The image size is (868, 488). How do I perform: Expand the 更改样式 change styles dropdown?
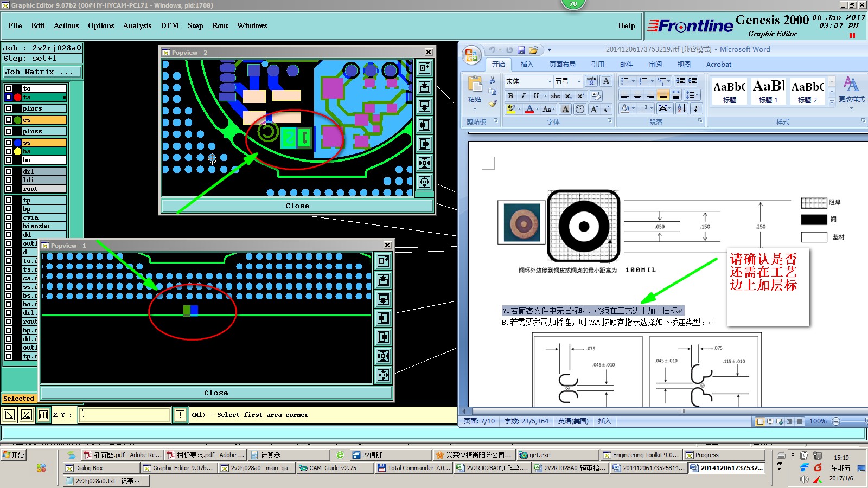click(851, 99)
